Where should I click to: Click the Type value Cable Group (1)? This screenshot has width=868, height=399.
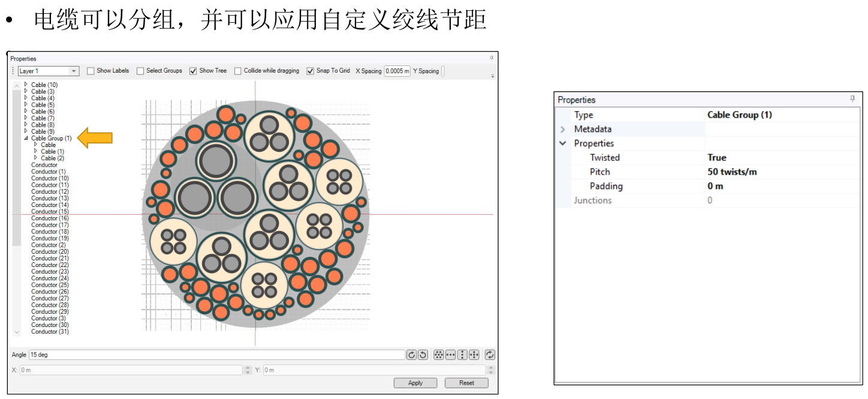click(740, 115)
